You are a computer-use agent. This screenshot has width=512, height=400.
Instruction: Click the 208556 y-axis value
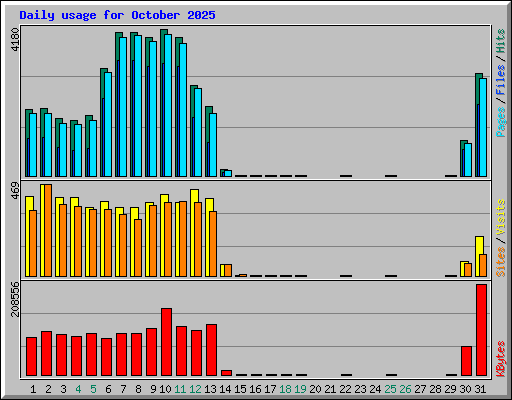tap(15, 299)
